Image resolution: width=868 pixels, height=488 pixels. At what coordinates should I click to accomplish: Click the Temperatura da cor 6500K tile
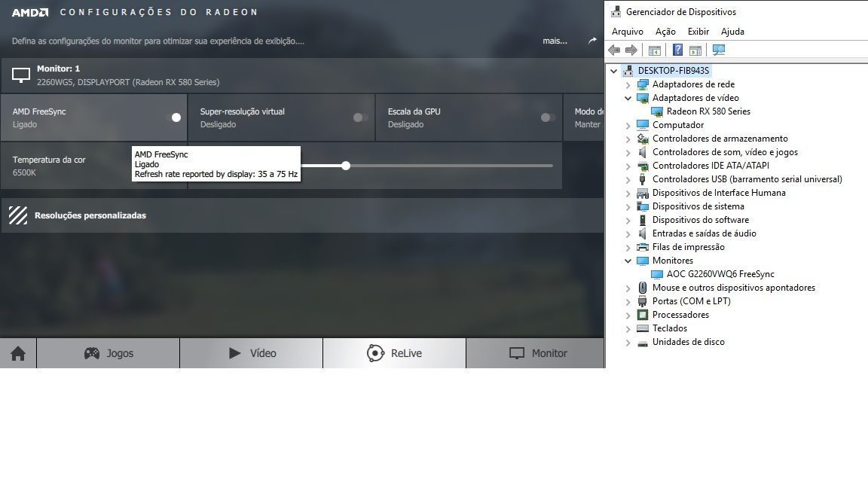click(93, 166)
